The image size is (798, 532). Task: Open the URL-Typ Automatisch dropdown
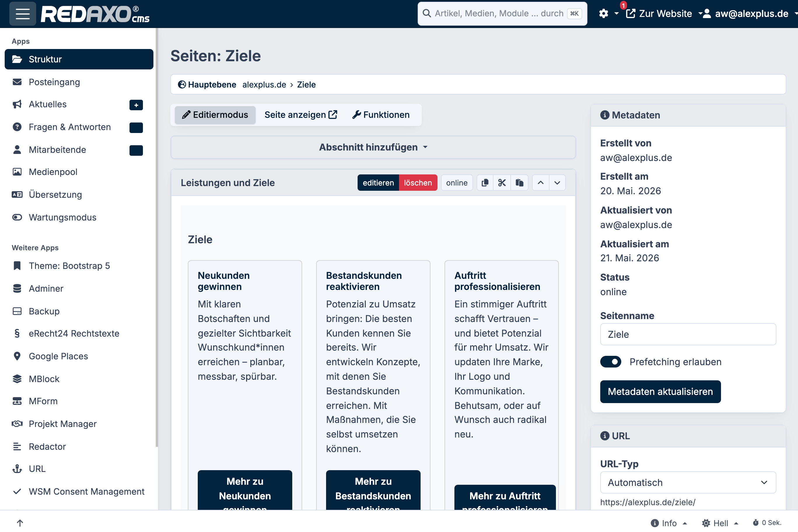(x=688, y=482)
